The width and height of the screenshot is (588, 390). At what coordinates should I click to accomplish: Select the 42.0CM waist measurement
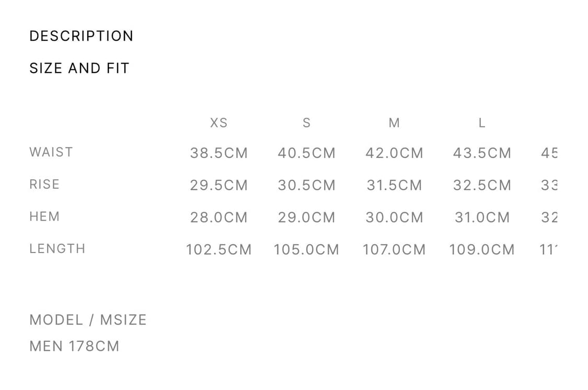click(x=394, y=153)
